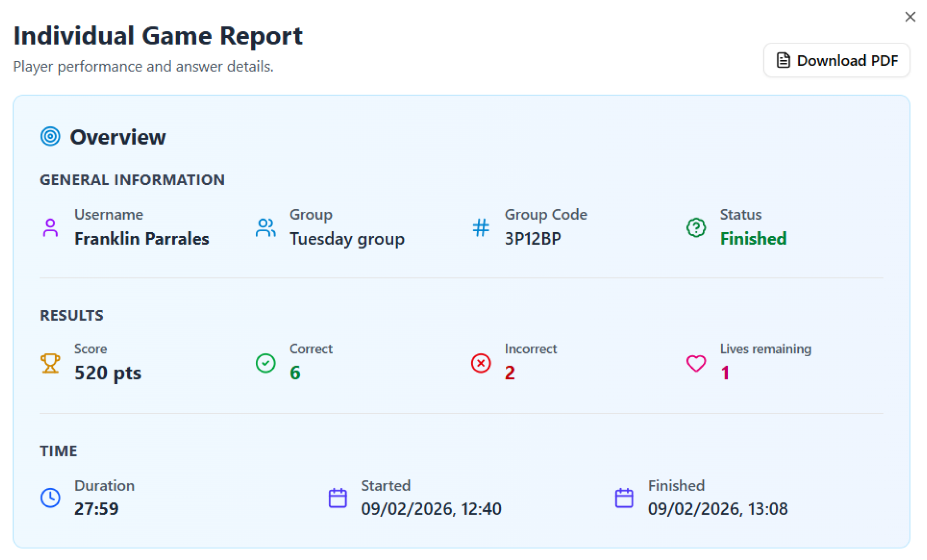Click the finished time 09/02/2026, 13:08
The width and height of the screenshot is (927, 560).
click(717, 508)
